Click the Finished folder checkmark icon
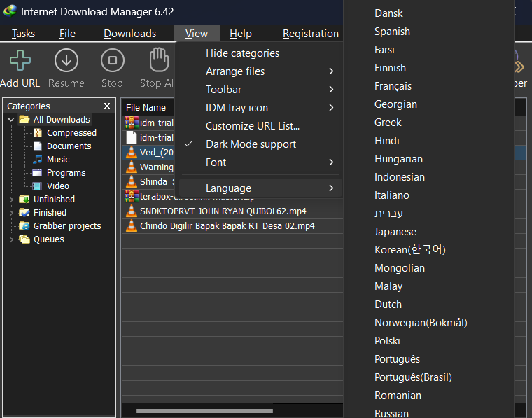Screen dimensions: 532x418 point(24,212)
